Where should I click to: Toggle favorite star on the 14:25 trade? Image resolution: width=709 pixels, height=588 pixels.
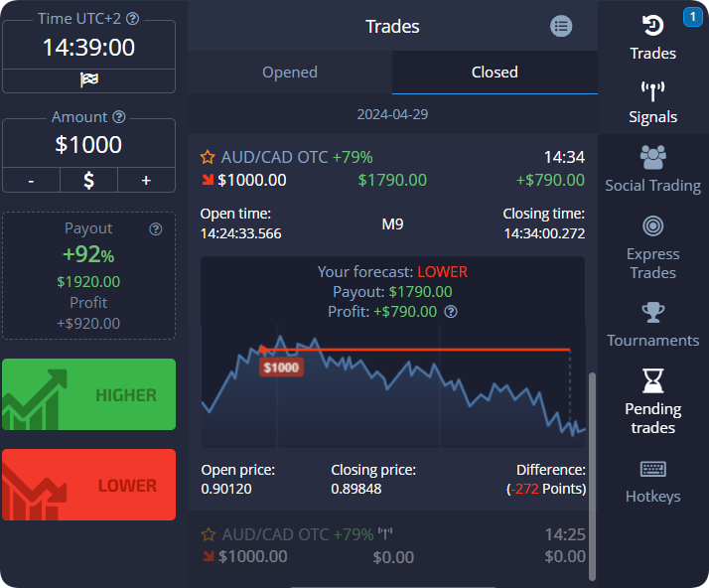pos(208,534)
